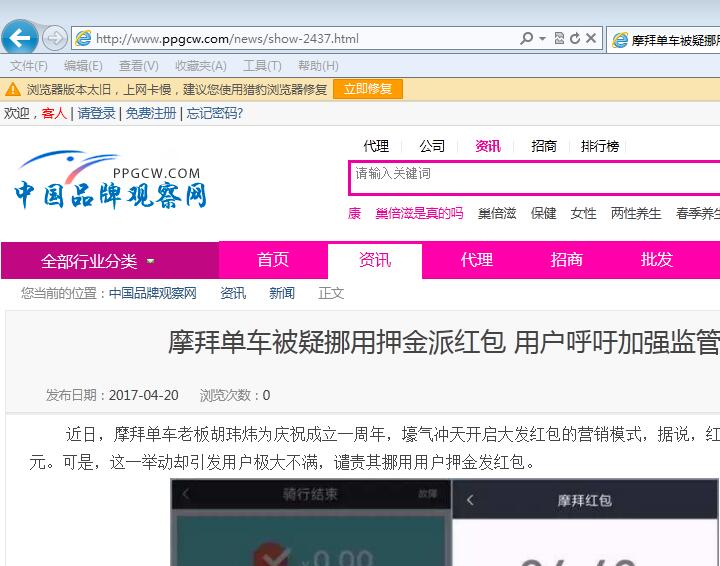Click the Refresh icon in address bar
Screen dimensions: 720x566
tap(574, 39)
